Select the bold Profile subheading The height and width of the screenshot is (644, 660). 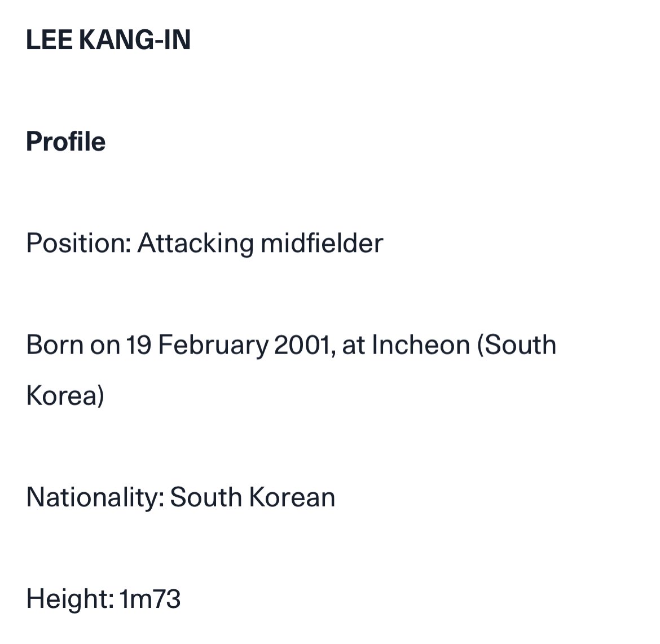65,142
